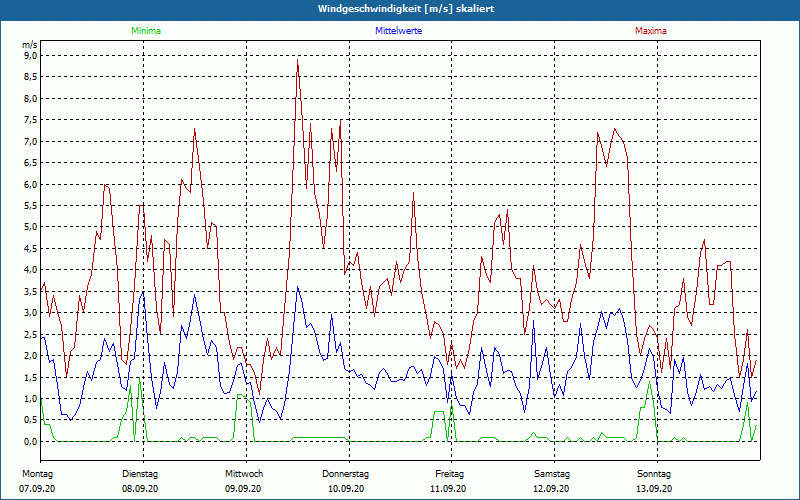Click the '2,0' y-axis value

click(x=31, y=356)
